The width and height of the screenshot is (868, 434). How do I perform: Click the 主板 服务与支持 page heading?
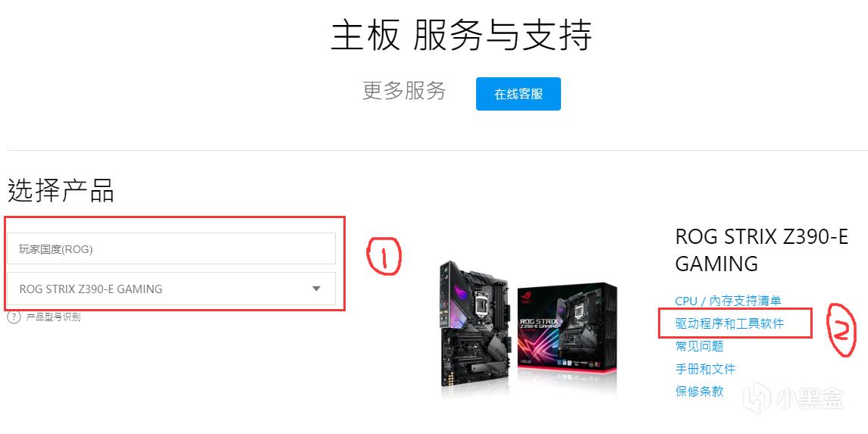[461, 34]
